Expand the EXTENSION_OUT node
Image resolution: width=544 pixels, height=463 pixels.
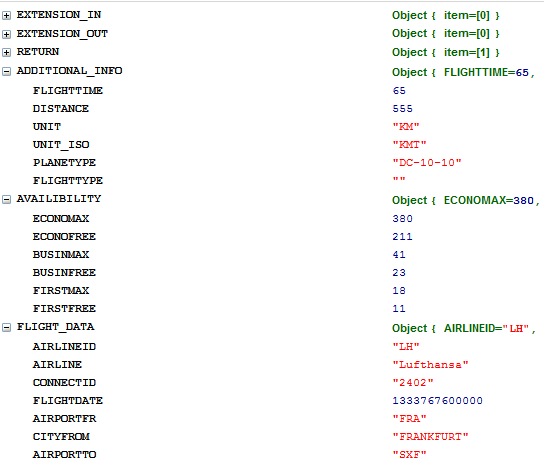[x=6, y=34]
